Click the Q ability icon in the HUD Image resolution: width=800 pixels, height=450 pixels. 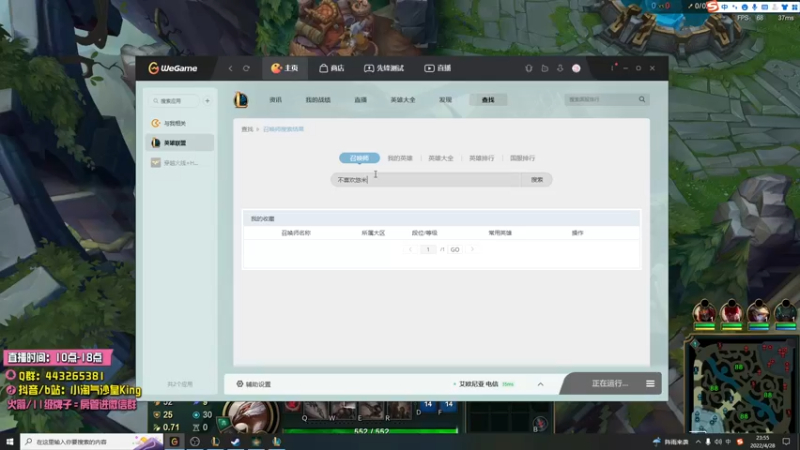click(315, 410)
